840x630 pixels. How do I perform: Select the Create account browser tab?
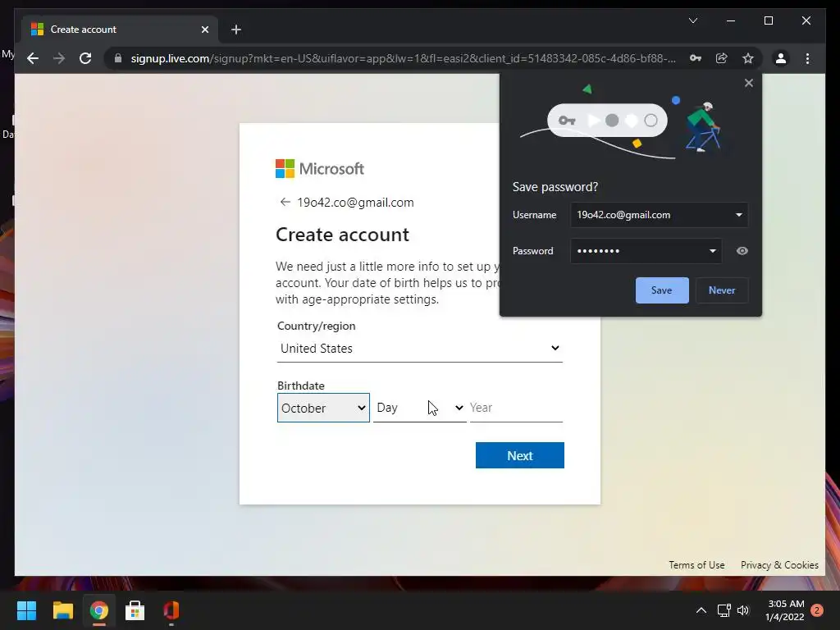tap(120, 30)
